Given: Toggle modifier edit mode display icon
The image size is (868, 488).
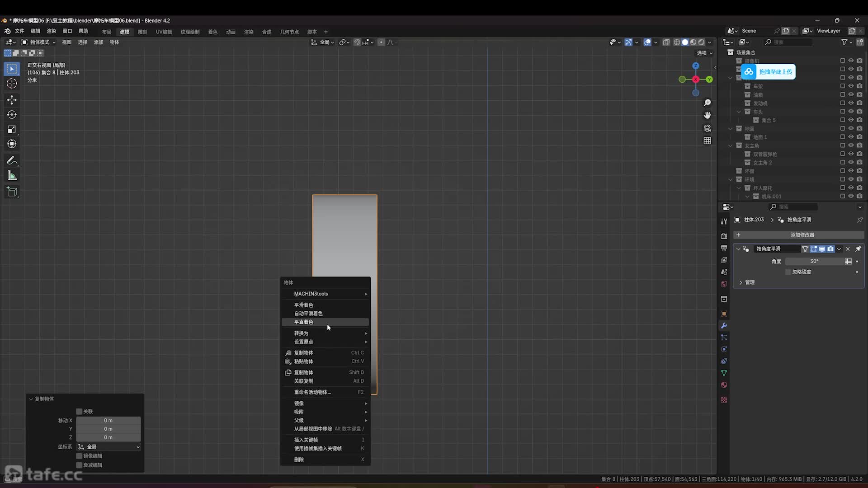Looking at the screenshot, I should (814, 249).
